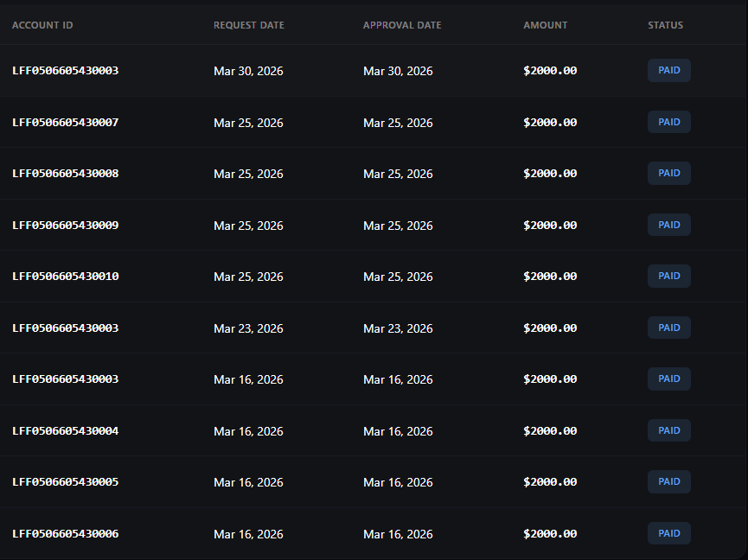Click the STATUS column header

[x=666, y=25]
